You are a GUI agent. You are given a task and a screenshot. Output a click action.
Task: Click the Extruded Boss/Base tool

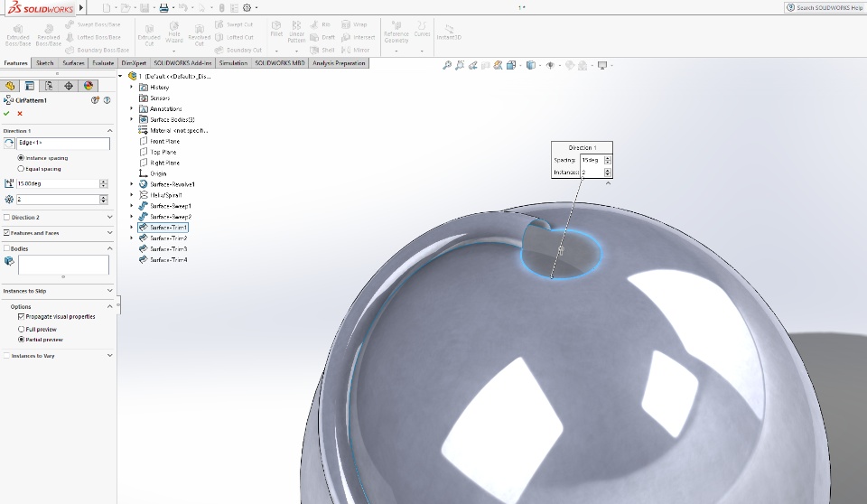[x=18, y=35]
